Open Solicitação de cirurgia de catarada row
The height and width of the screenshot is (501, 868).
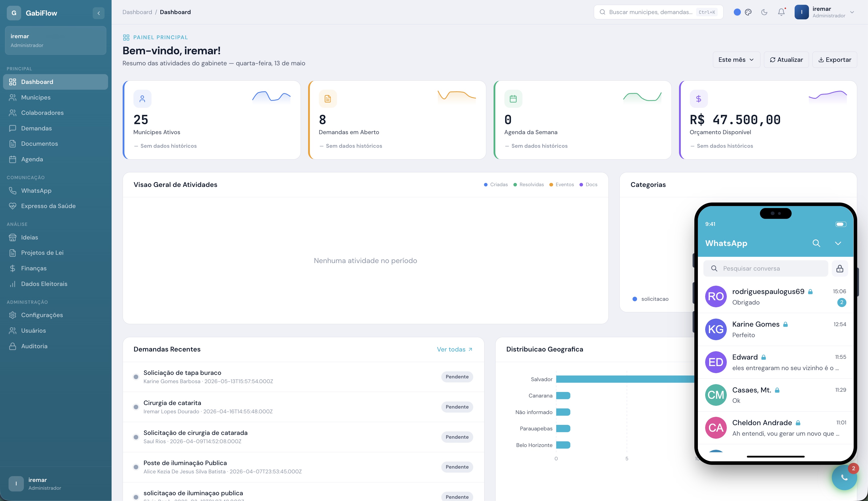click(x=303, y=437)
